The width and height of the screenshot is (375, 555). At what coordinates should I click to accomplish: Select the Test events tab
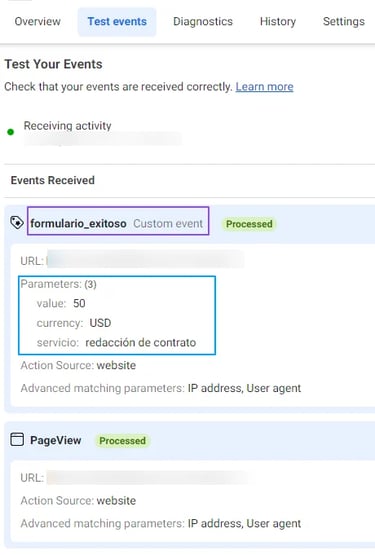tap(117, 22)
